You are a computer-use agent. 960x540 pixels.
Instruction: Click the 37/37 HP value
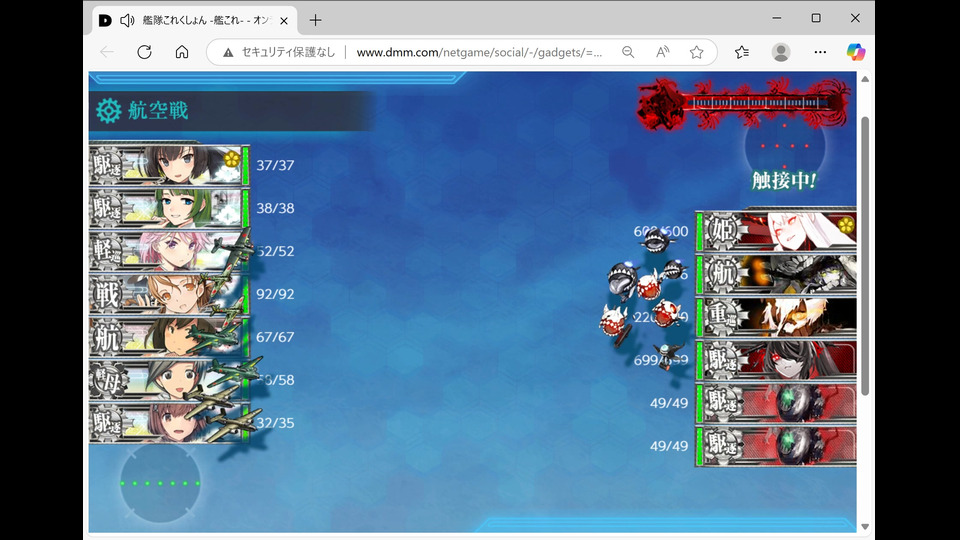(275, 165)
